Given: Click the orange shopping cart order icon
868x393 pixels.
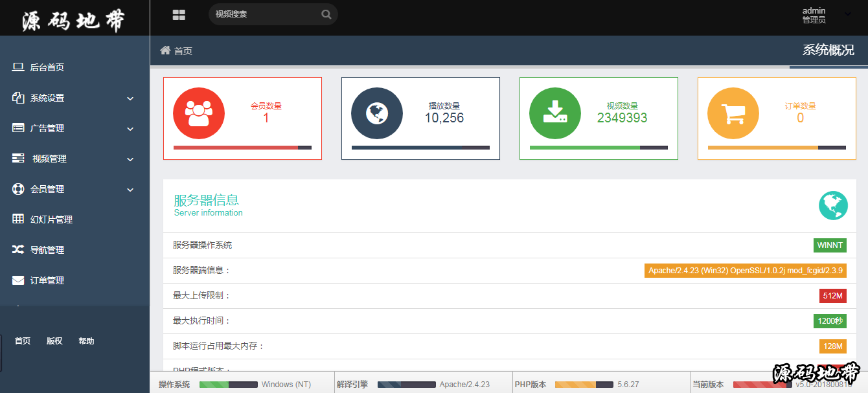Looking at the screenshot, I should tap(733, 113).
